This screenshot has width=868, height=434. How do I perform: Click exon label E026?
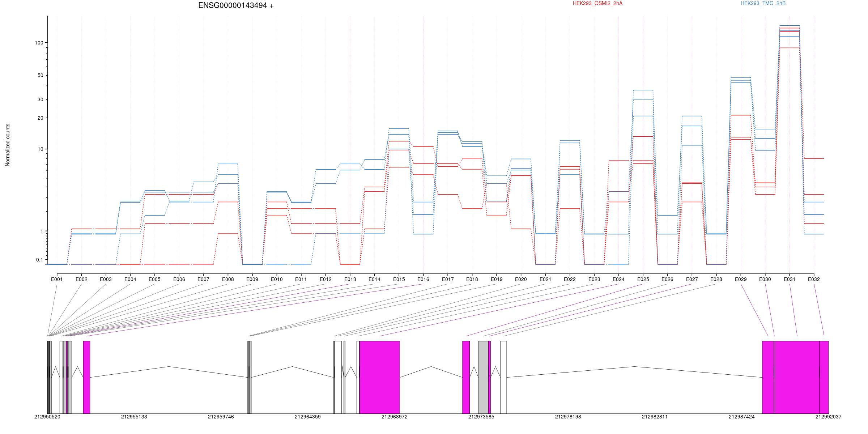click(x=667, y=279)
